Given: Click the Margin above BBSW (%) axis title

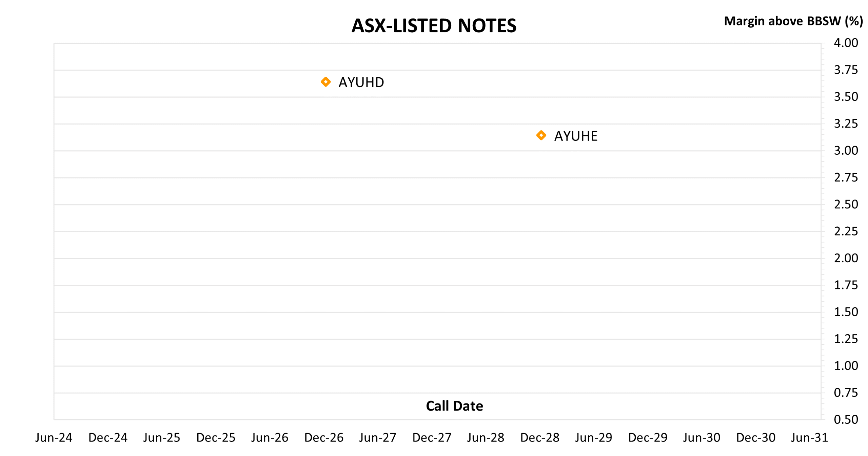Looking at the screenshot, I should 793,21.
